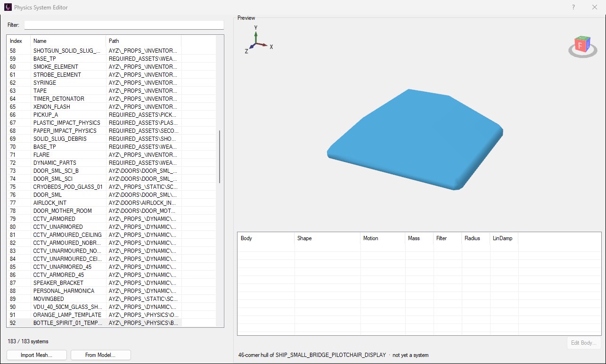606x364 pixels.
Task: Click the XYZ axis indicator in preview
Action: point(259,40)
